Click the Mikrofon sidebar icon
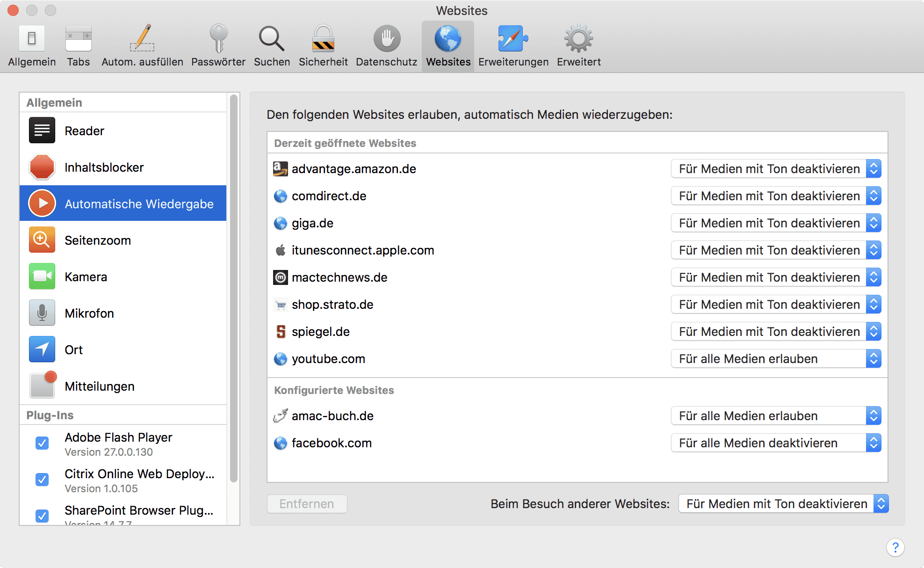924x568 pixels. (42, 313)
